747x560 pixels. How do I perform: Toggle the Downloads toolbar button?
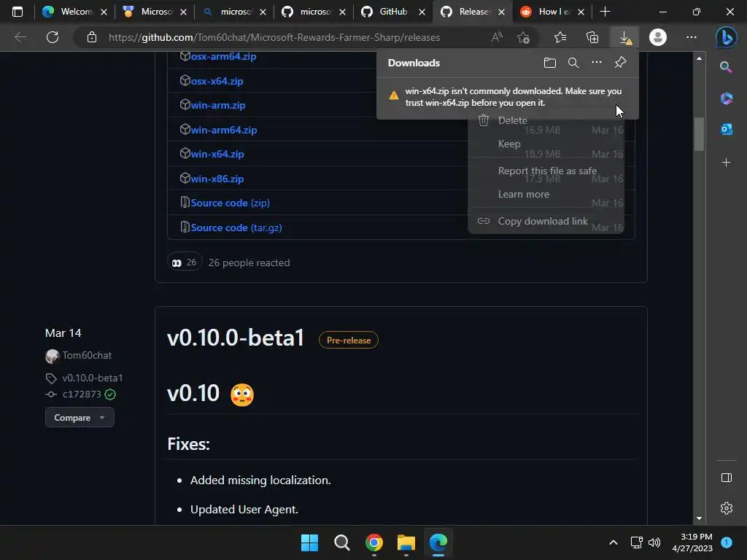click(625, 37)
